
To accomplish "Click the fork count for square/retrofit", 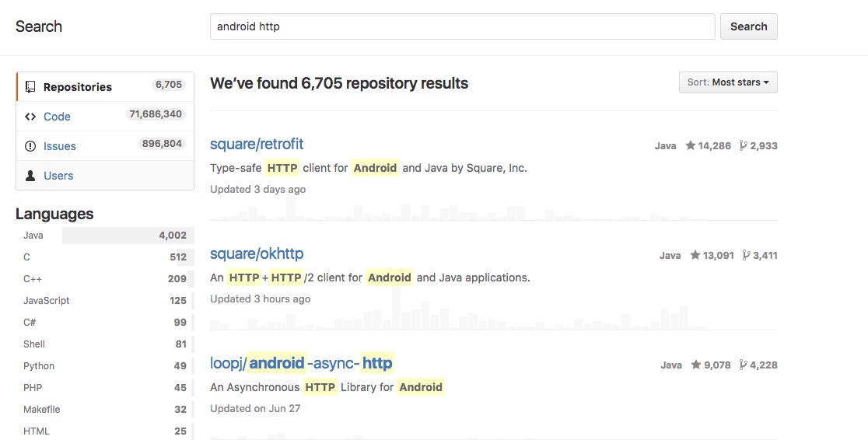I will 758,145.
